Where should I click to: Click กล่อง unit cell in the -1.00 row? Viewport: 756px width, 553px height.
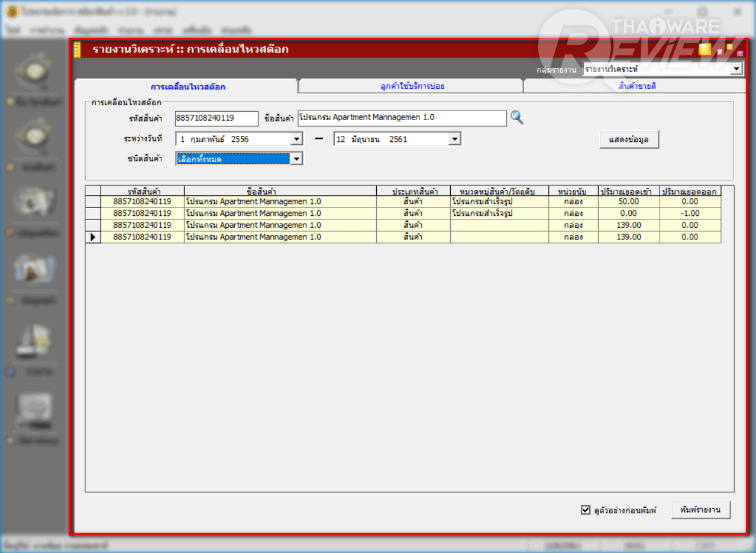(573, 214)
